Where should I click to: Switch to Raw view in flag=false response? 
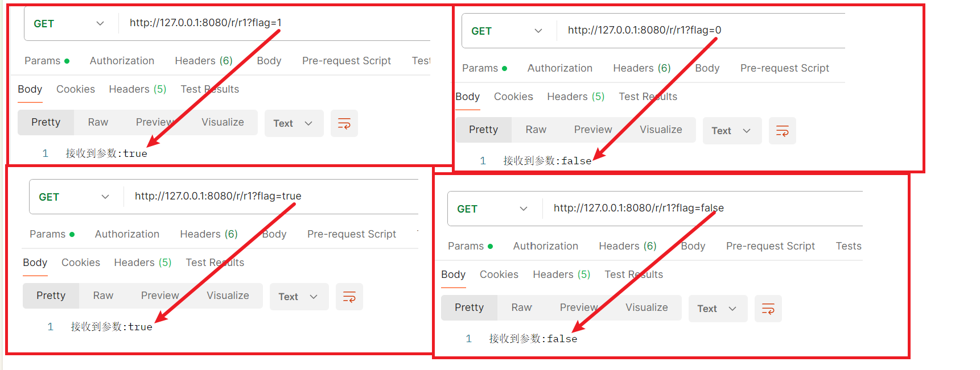coord(522,307)
